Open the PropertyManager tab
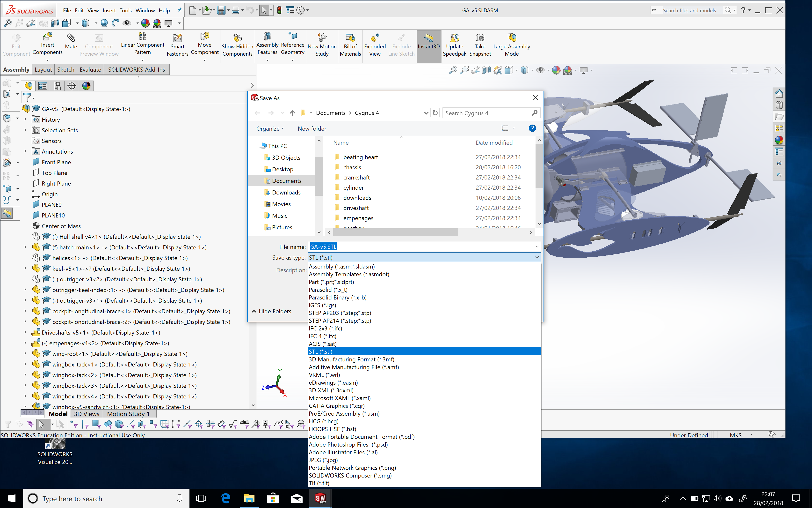 (43, 86)
